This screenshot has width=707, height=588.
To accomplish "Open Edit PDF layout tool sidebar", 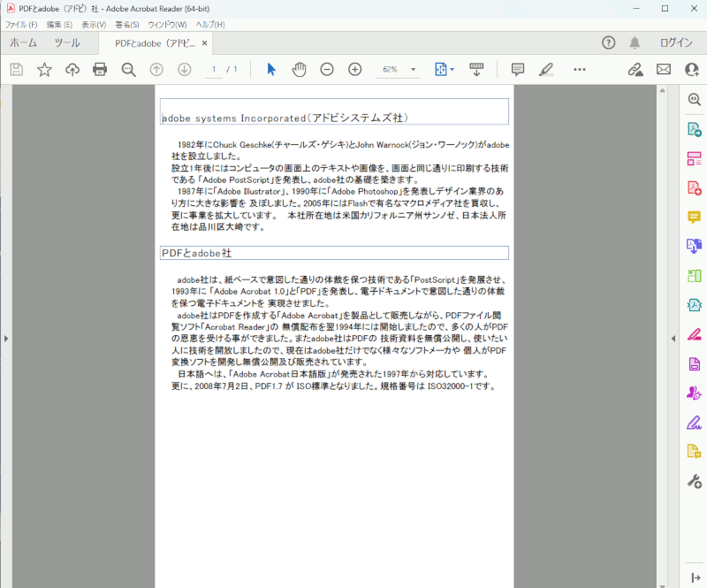I will pyautogui.click(x=694, y=159).
